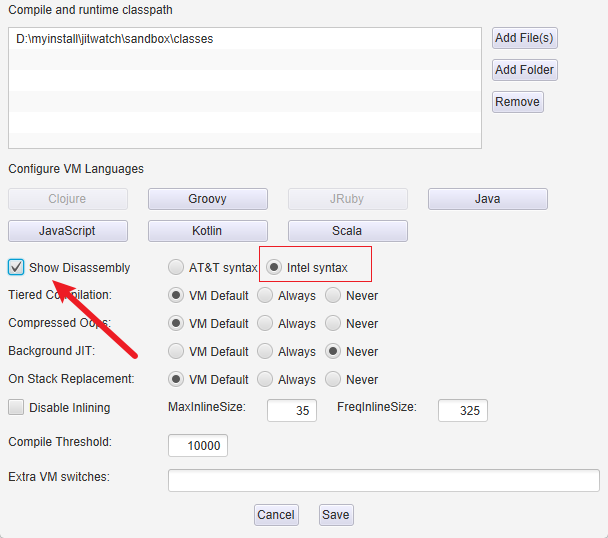Choose the Java language button

[x=487, y=199]
